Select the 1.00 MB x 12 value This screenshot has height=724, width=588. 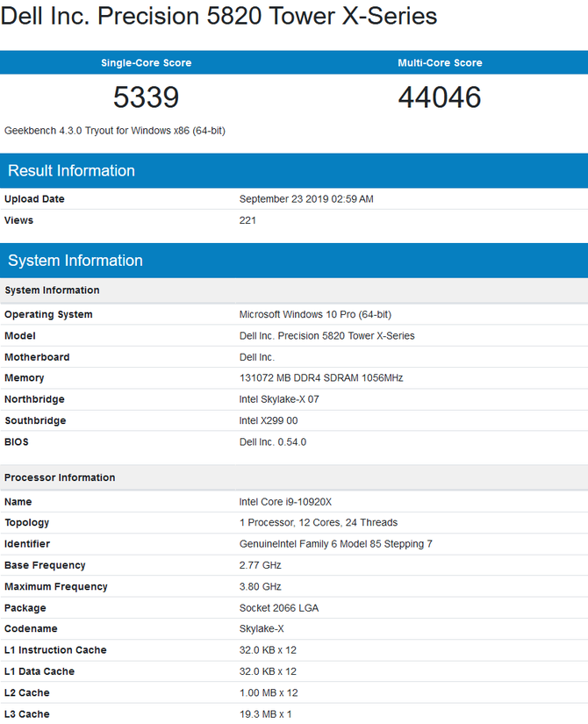pos(269,692)
